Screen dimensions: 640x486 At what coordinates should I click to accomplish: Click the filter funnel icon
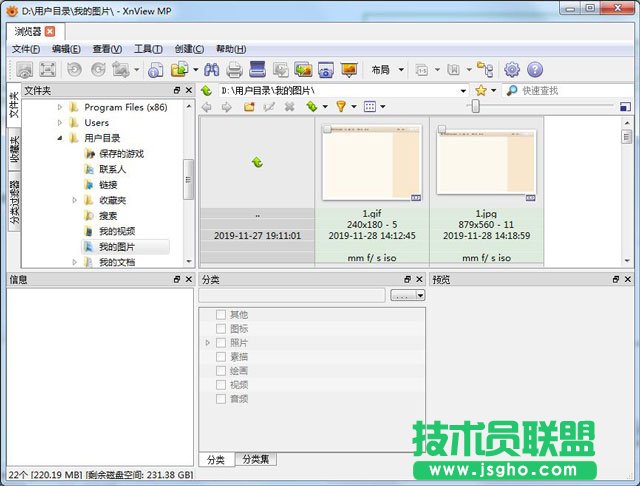[x=340, y=106]
